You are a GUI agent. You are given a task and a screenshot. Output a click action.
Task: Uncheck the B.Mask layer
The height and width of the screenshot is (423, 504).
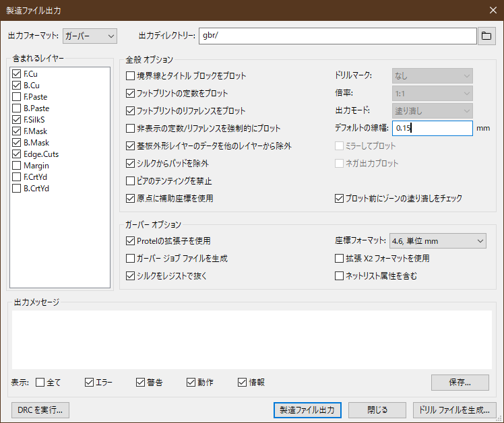(x=16, y=143)
